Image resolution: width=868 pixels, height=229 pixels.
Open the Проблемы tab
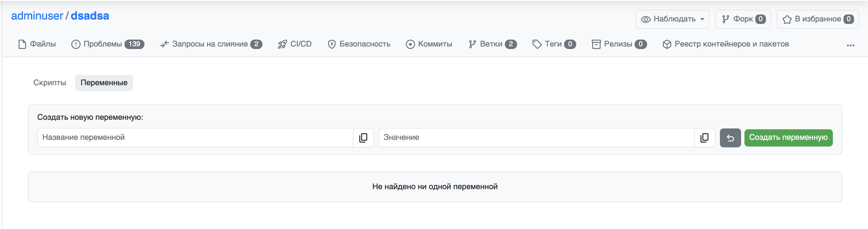click(x=107, y=44)
